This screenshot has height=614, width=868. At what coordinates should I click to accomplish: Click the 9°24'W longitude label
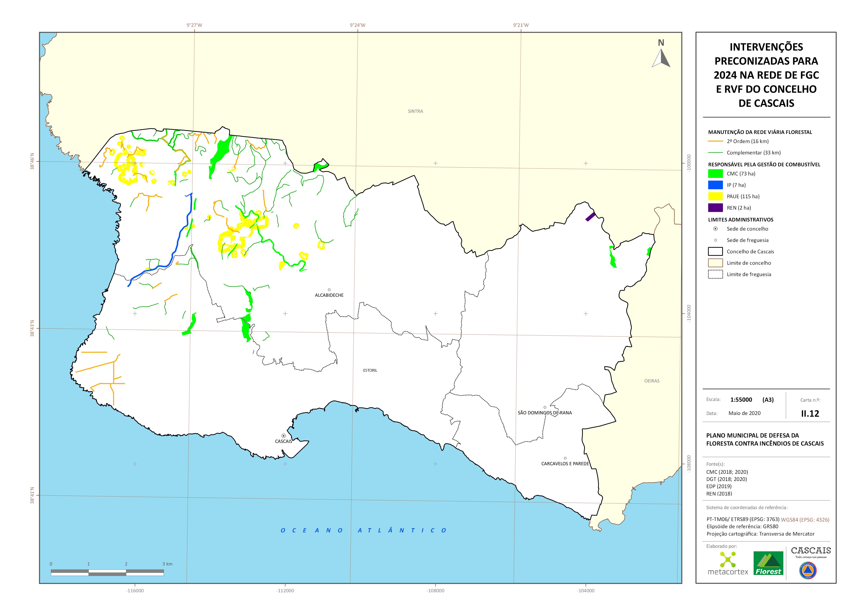[x=358, y=25]
